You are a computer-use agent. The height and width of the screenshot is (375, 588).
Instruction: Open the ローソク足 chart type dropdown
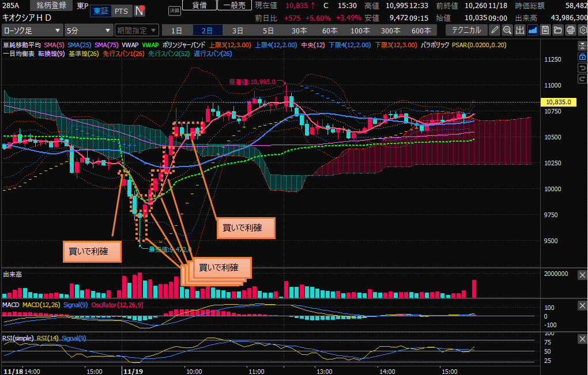(32, 30)
